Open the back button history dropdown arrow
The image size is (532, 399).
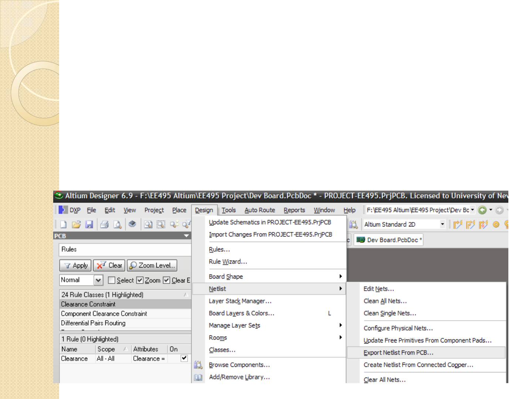tap(491, 210)
